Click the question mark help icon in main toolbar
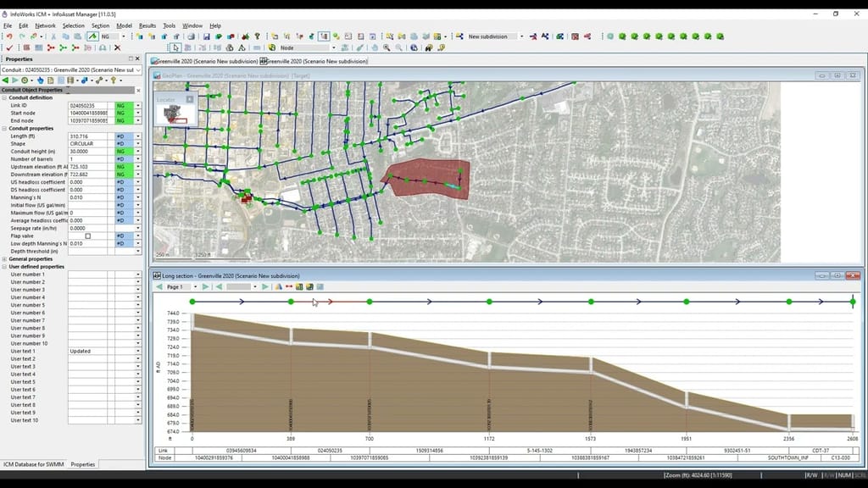The image size is (868, 488). 257,36
